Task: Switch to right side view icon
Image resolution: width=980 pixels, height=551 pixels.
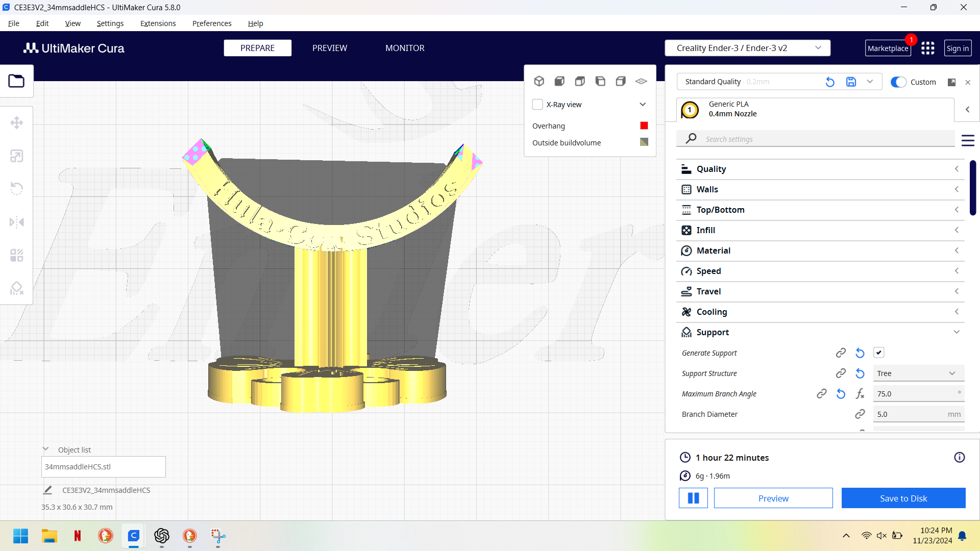Action: coord(621,81)
